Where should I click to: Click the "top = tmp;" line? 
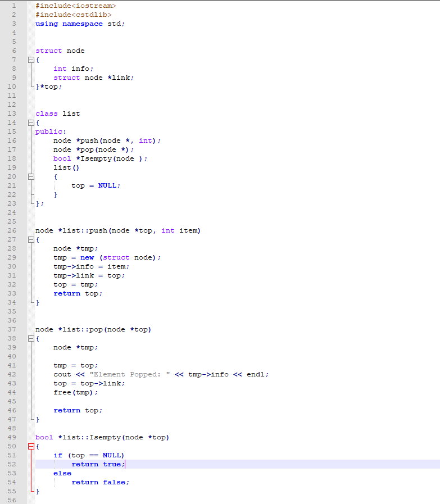pos(75,284)
